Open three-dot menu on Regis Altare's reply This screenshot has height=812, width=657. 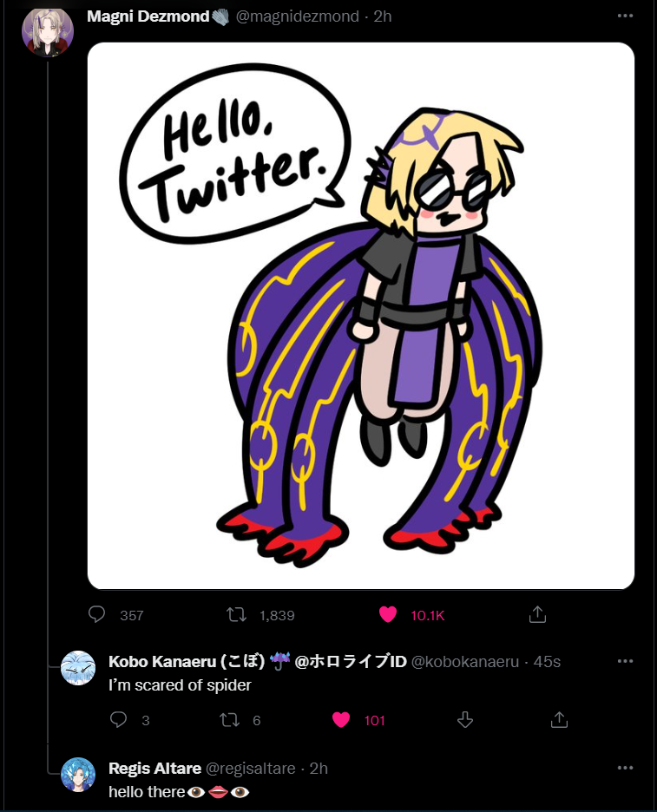pyautogui.click(x=626, y=768)
